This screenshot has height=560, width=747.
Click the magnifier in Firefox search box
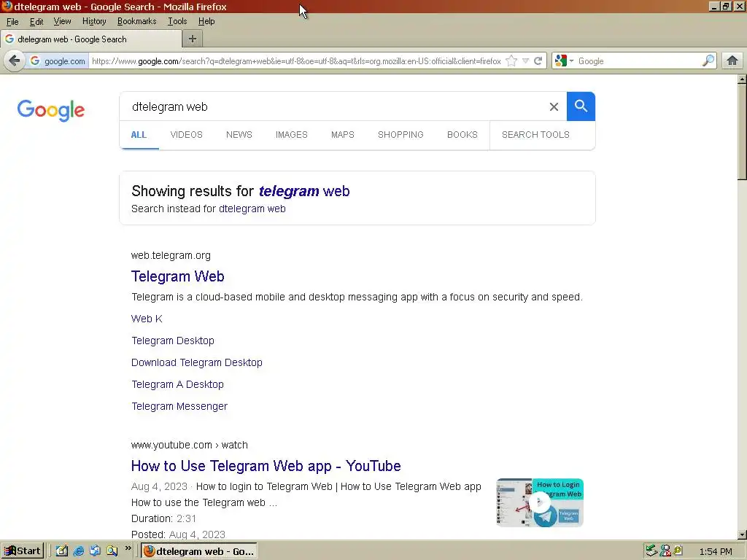pyautogui.click(x=708, y=61)
